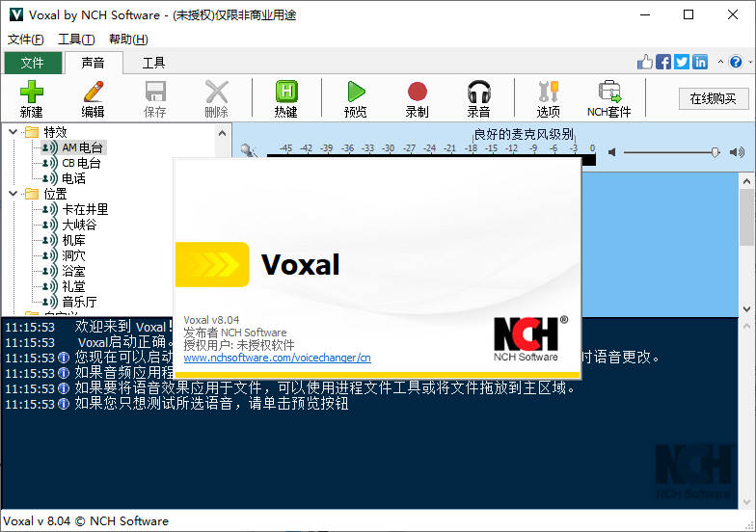Select the 大峡谷 voice
Screen dimensions: 756x532
point(79,224)
